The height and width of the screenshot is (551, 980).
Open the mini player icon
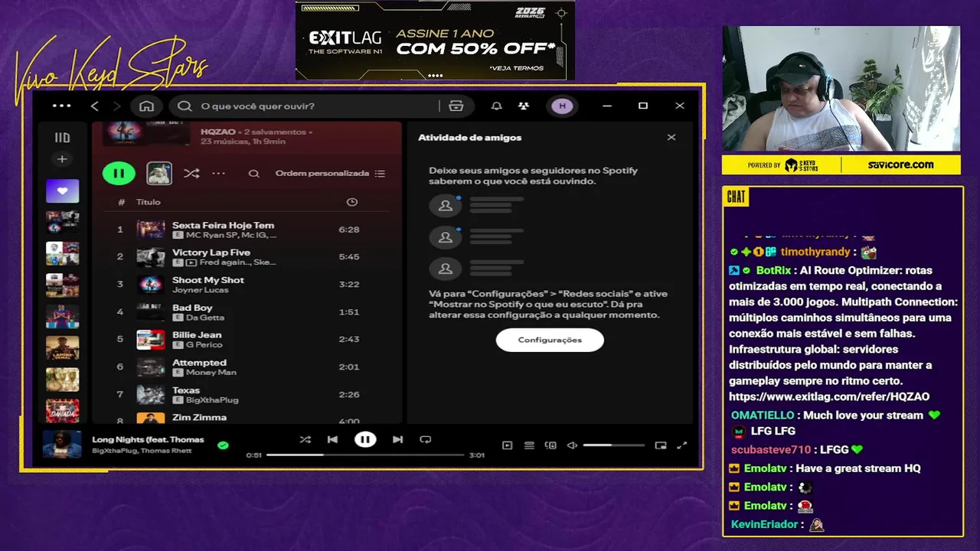pyautogui.click(x=661, y=445)
